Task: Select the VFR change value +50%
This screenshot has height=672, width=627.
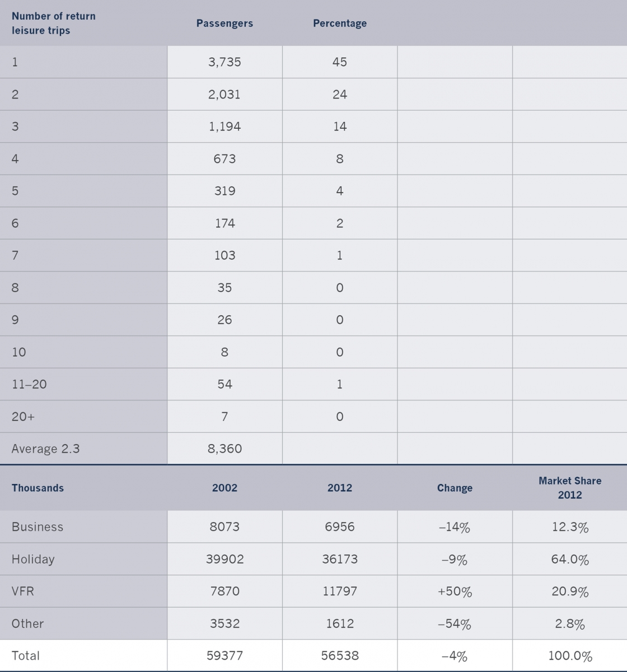Action: pyautogui.click(x=455, y=591)
